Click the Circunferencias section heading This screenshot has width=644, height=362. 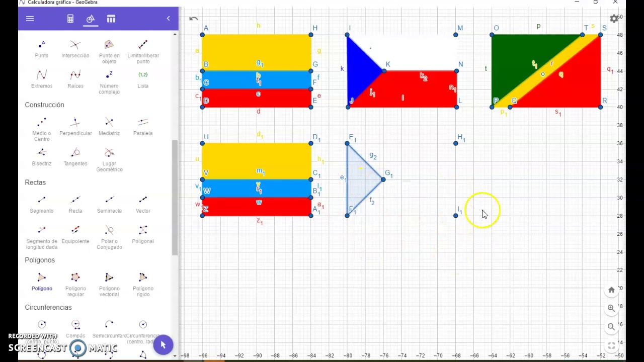pos(48,307)
